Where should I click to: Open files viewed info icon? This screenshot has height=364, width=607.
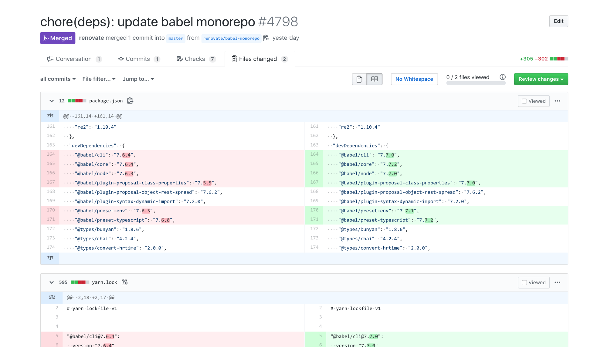point(503,77)
